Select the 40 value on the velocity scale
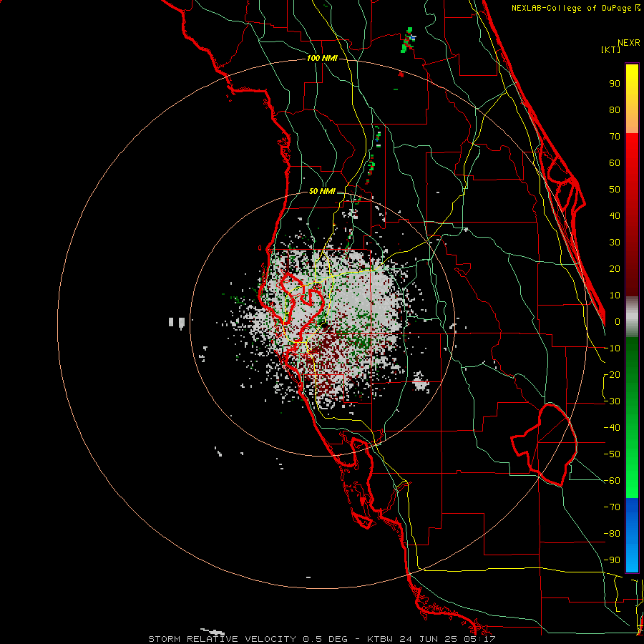Viewport: 644px width, 644px height. [x=615, y=216]
